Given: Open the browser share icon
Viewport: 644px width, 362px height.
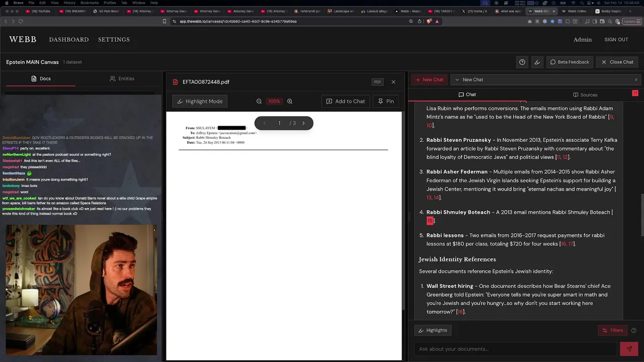Looking at the screenshot, I should pyautogui.click(x=420, y=21).
